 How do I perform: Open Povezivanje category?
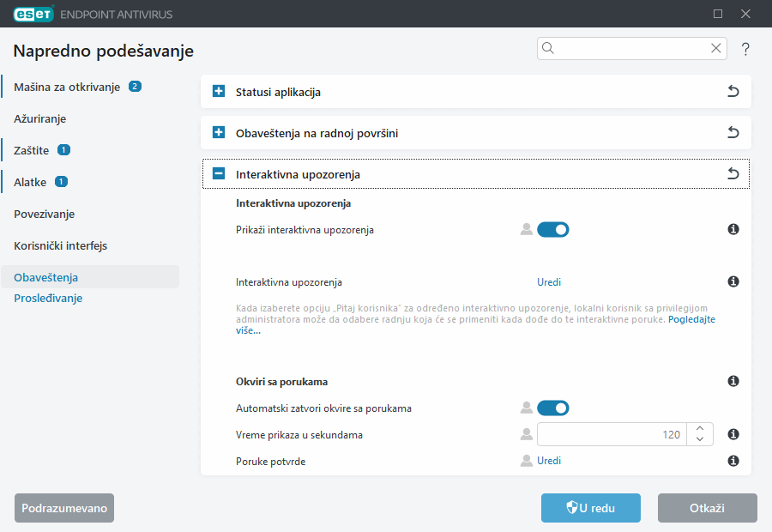click(45, 215)
